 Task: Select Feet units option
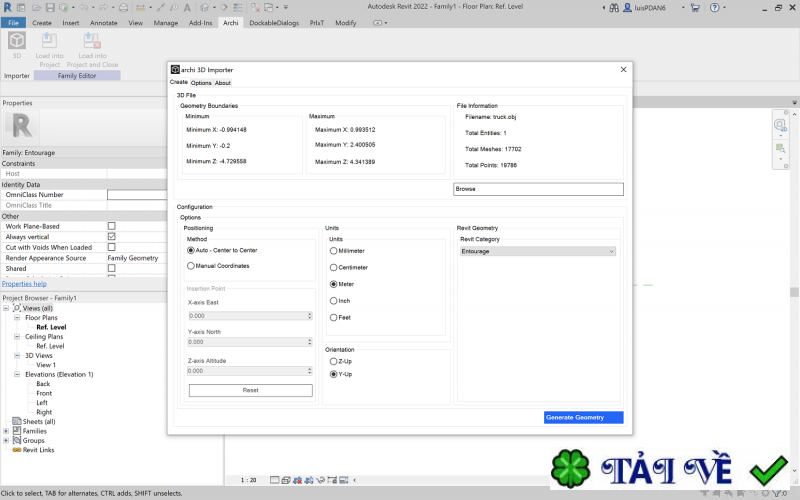pyautogui.click(x=334, y=317)
